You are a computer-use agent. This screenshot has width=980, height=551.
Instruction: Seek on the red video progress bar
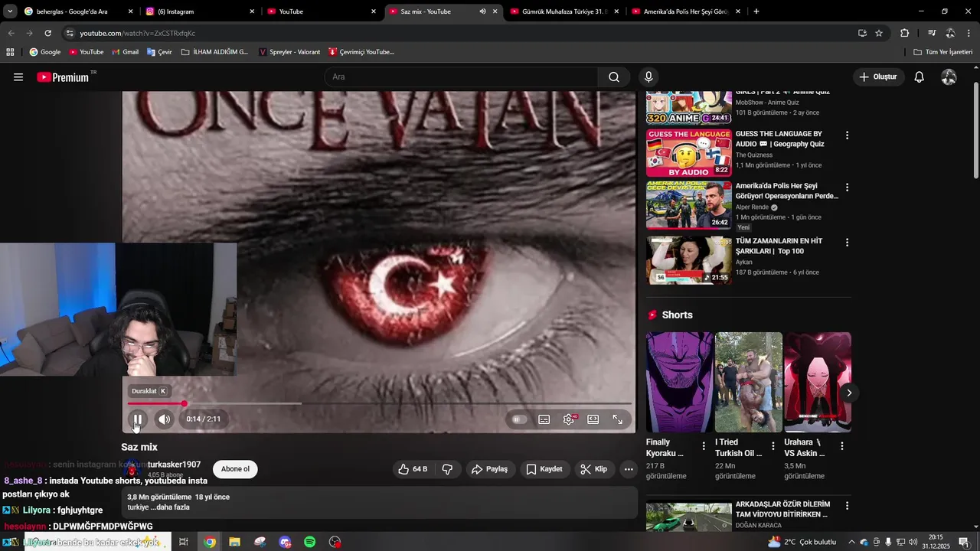pos(379,403)
